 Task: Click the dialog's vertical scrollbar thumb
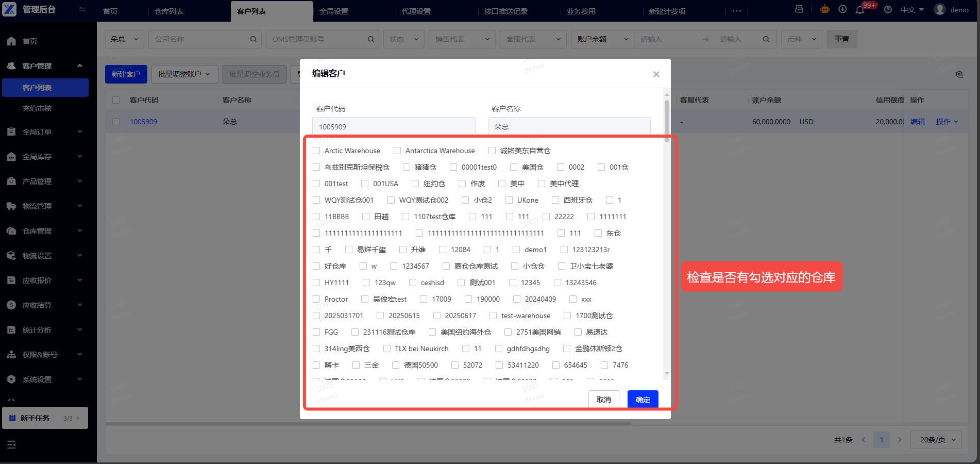pos(667,121)
